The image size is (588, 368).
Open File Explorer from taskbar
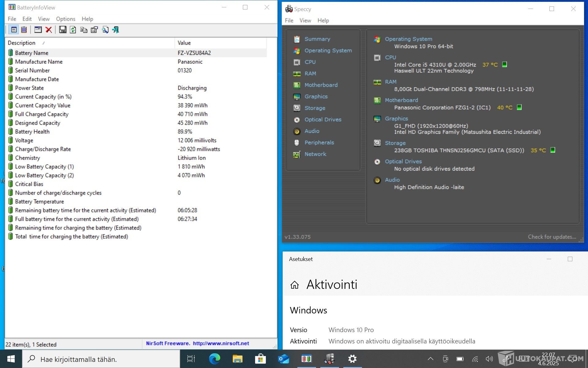click(x=237, y=359)
